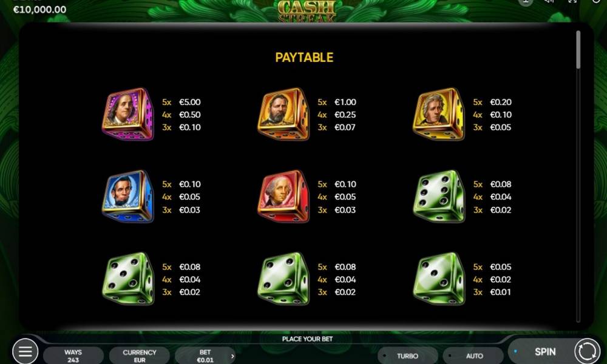The image size is (607, 364).
Task: Toggle Auto spin mode
Action: point(474,356)
